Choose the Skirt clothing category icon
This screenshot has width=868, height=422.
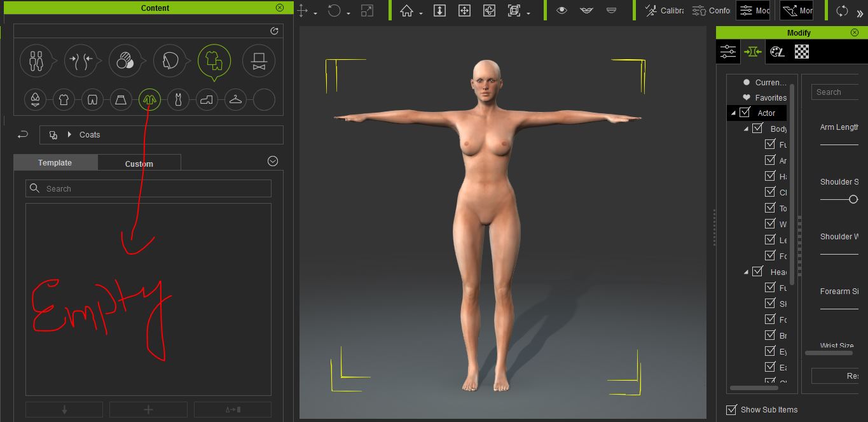[x=121, y=99]
